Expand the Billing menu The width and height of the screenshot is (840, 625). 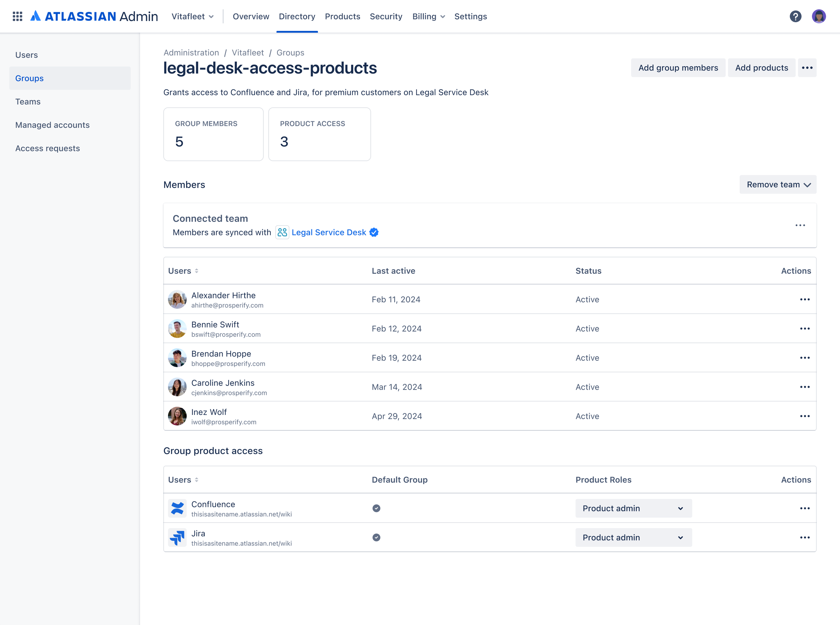[x=429, y=16]
